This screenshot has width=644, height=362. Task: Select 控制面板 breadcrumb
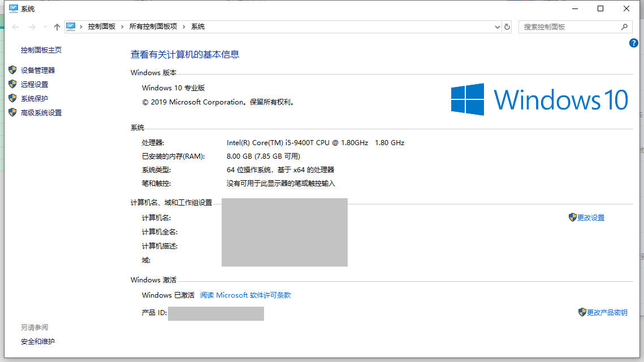pos(101,27)
